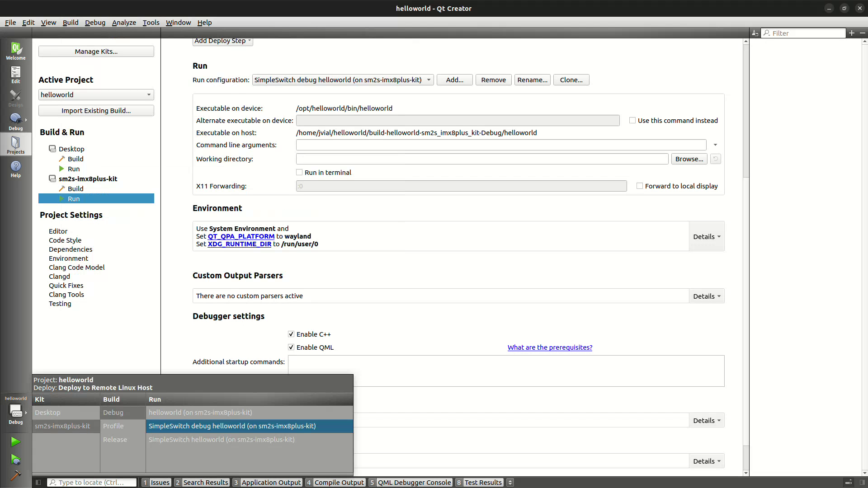Open the Issues output pane
The image size is (868, 488).
coord(156,483)
